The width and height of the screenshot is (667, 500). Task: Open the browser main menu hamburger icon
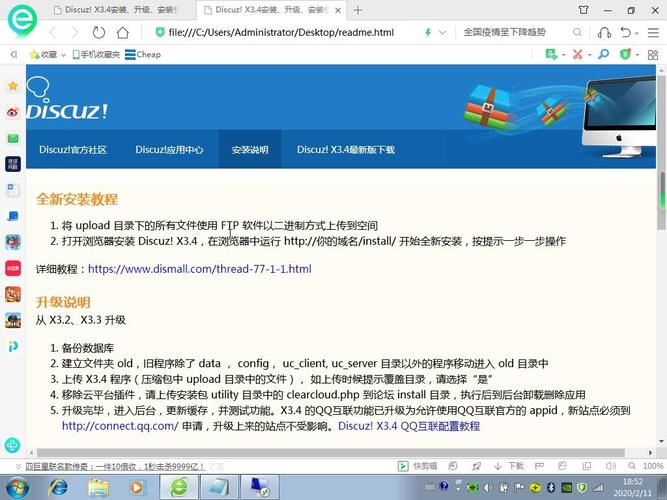pyautogui.click(x=653, y=32)
